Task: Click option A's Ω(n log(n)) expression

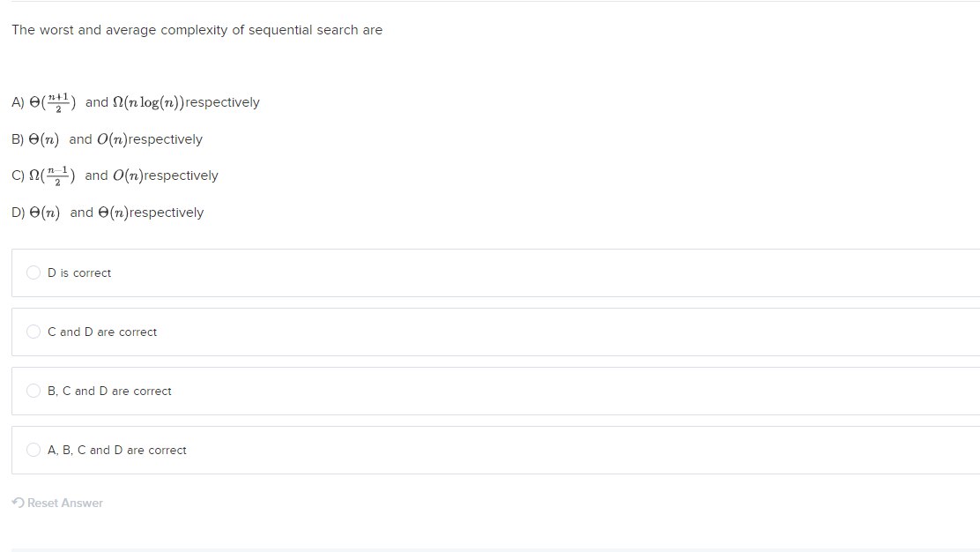Action: pyautogui.click(x=148, y=102)
